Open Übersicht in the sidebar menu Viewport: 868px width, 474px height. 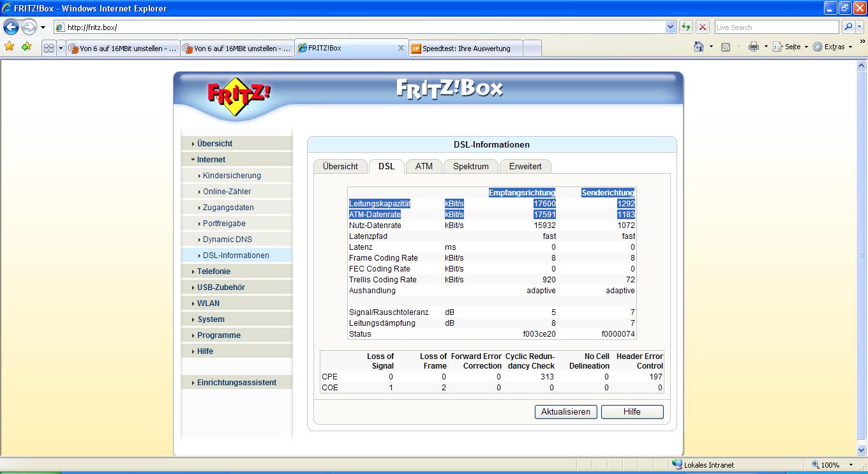(x=236, y=144)
